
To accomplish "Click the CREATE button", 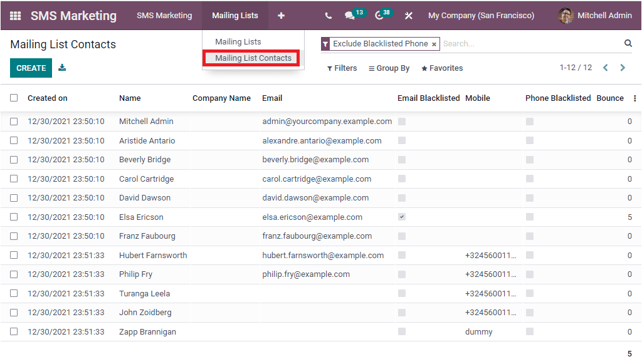I will coord(31,67).
